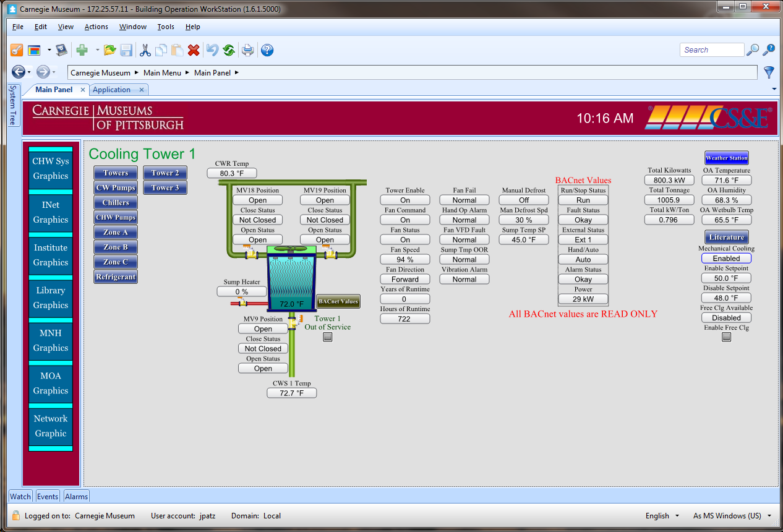Toggle Tower 1 Out of Service checkbox

(x=328, y=337)
